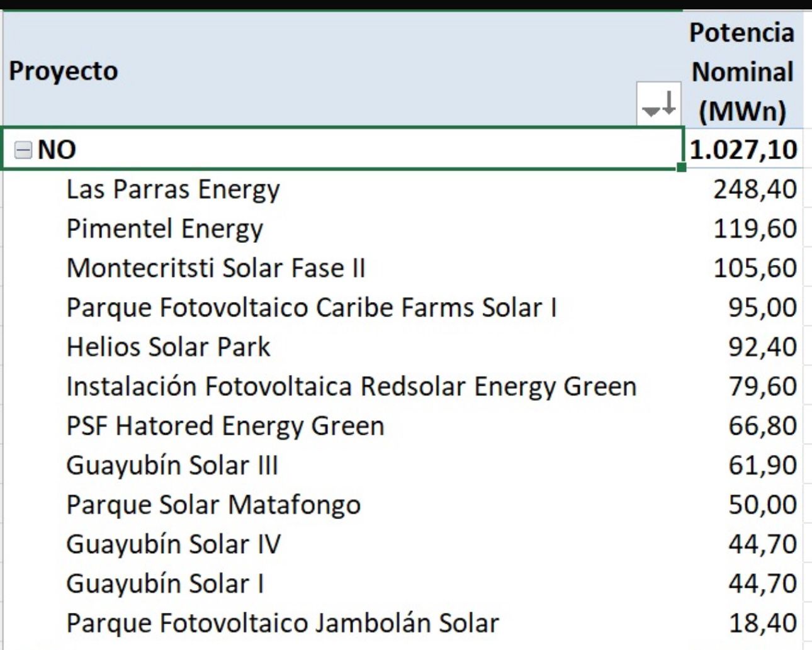Viewport: 812px width, 650px height.
Task: Choose Parque Fotovoltaico Caribe Farms Solar I
Action: click(312, 308)
